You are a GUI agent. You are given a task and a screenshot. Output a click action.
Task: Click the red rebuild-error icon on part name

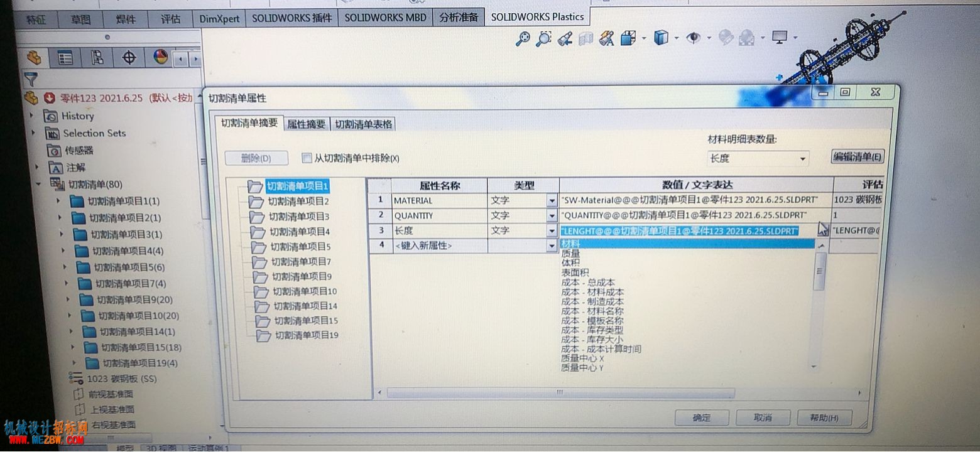50,99
